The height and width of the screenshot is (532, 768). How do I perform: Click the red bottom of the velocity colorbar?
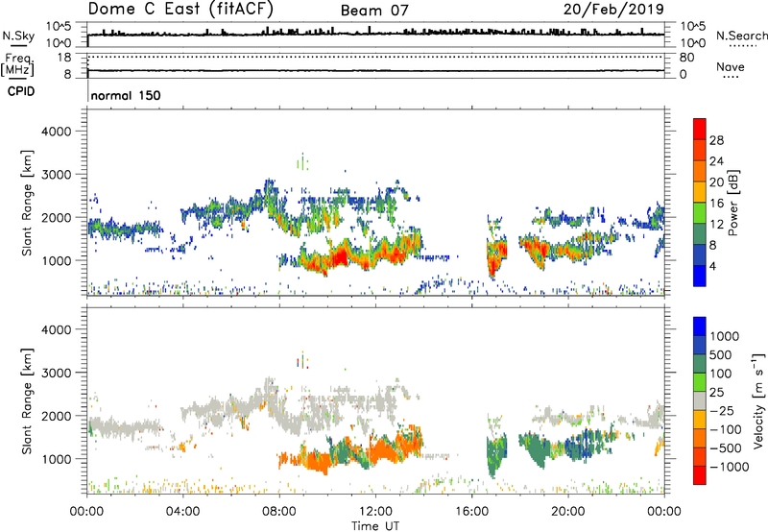(x=700, y=475)
